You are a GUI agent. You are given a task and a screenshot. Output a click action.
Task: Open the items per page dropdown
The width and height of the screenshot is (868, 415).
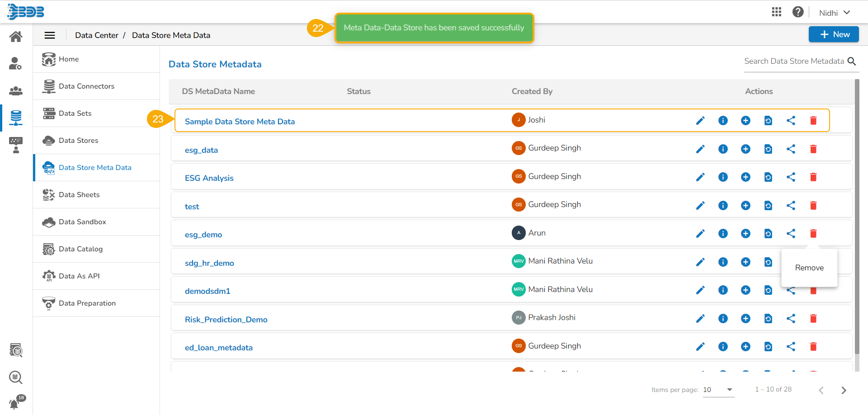[x=718, y=390]
